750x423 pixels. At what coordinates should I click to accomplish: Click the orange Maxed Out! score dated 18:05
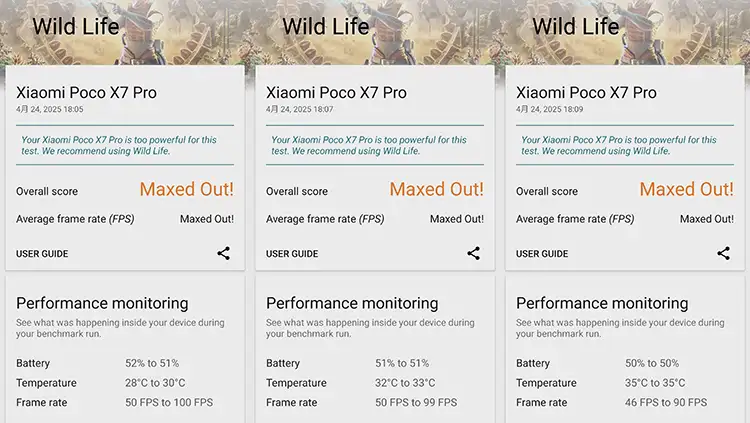[186, 189]
